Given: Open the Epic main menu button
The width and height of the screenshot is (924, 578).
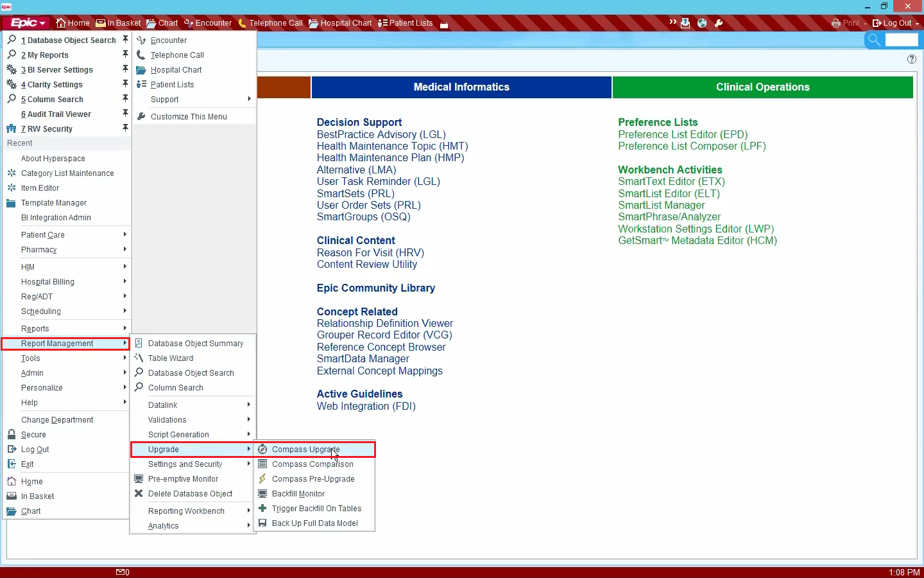Looking at the screenshot, I should point(26,23).
